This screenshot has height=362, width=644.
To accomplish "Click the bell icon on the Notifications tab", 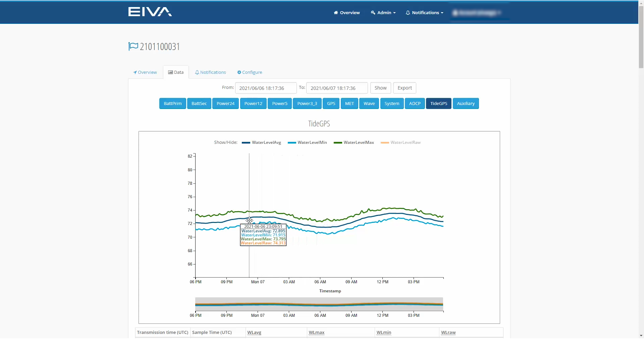I will (197, 72).
